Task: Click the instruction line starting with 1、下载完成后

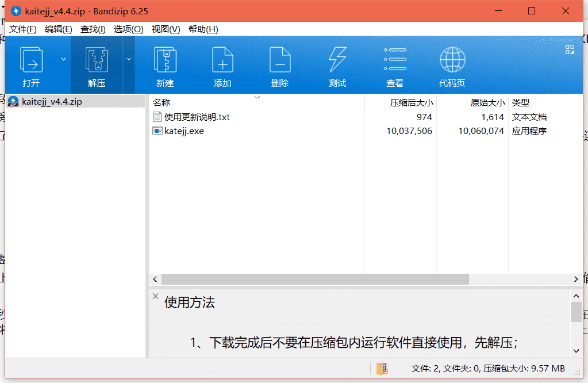Action: click(354, 343)
